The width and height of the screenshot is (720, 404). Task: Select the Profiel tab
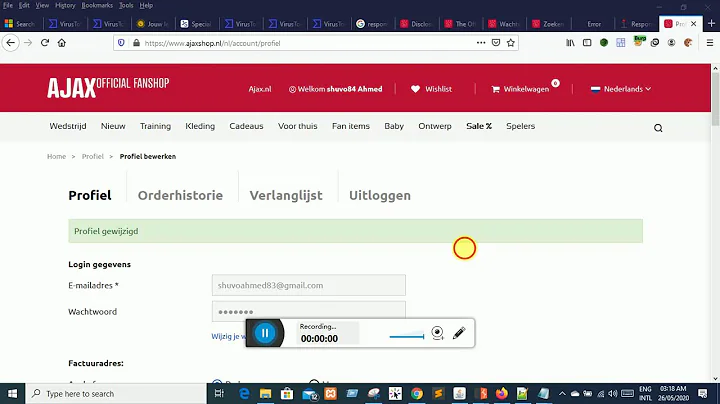point(90,195)
